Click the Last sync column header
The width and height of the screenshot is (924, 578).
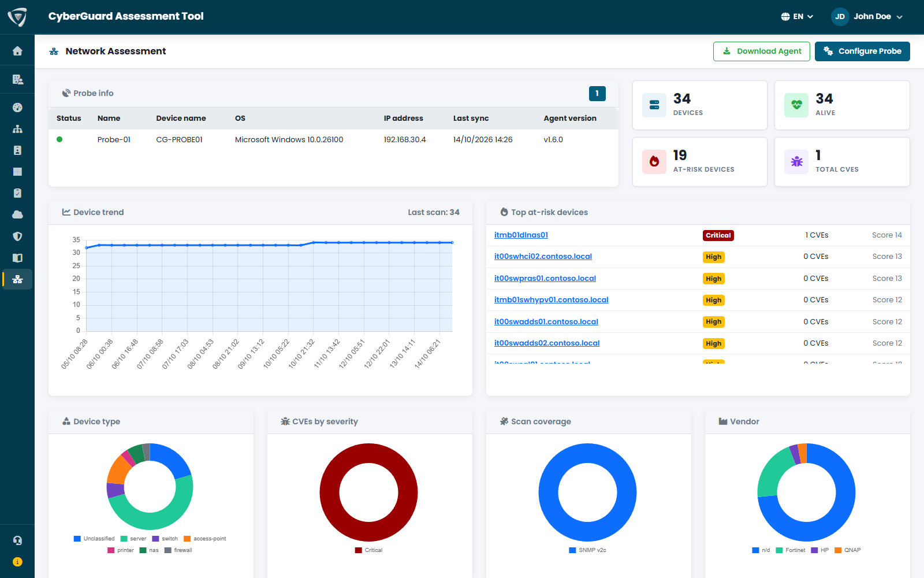point(471,118)
